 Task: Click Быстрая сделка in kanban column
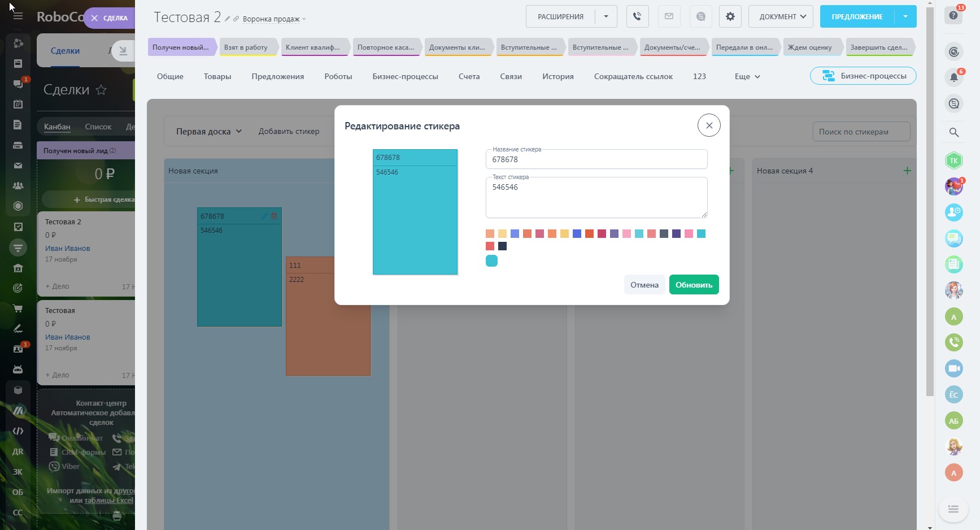[x=104, y=199]
